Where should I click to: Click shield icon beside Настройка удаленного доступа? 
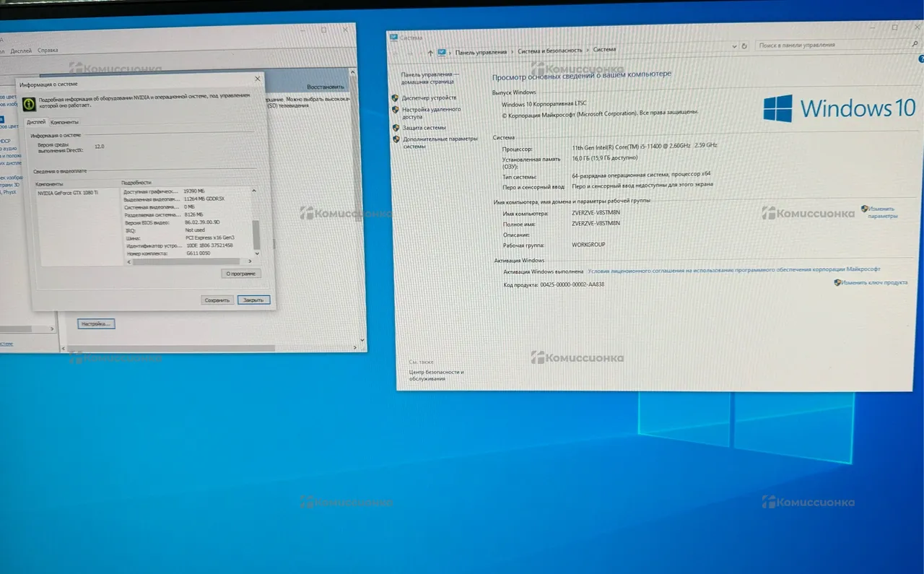(x=396, y=110)
